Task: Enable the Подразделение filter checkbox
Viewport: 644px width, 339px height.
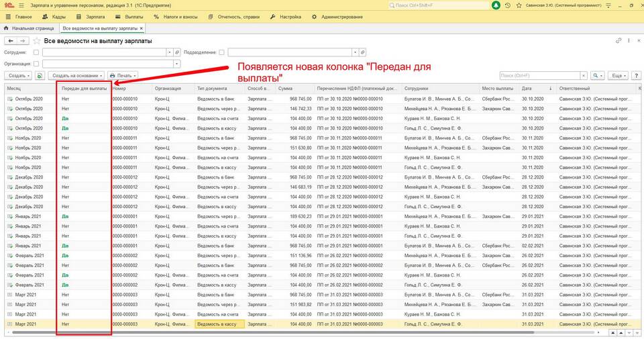Action: pyautogui.click(x=222, y=52)
